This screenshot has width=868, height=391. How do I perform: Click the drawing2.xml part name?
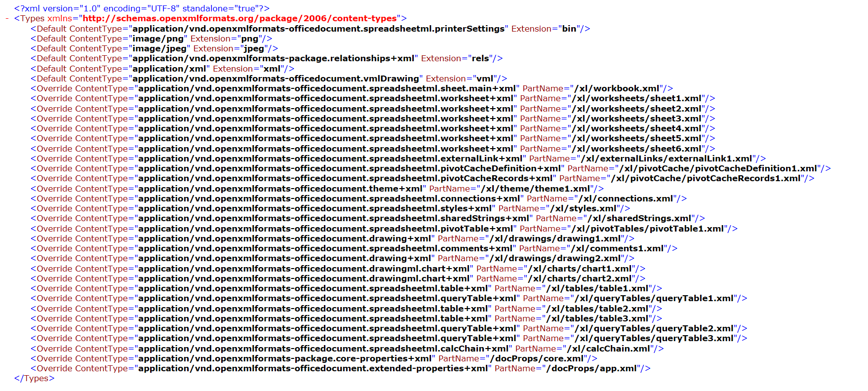(556, 258)
